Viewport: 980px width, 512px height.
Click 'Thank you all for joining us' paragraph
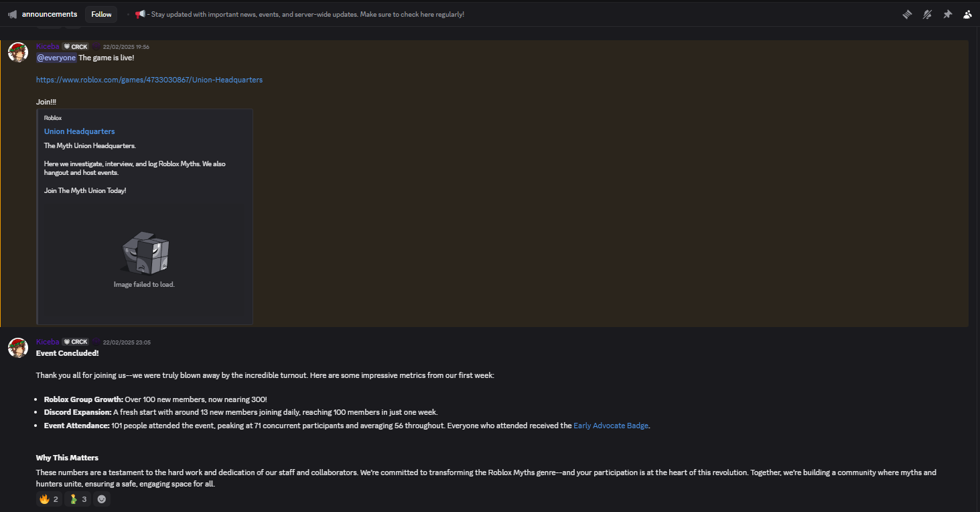[265, 375]
